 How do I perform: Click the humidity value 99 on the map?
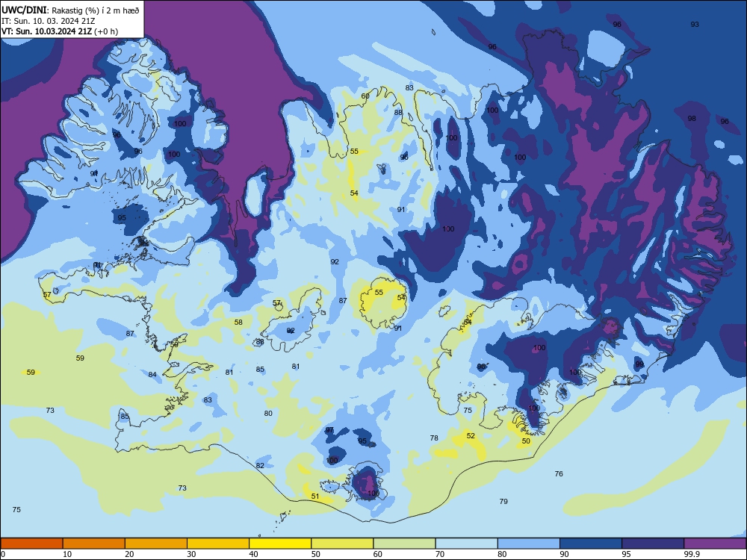(639, 364)
